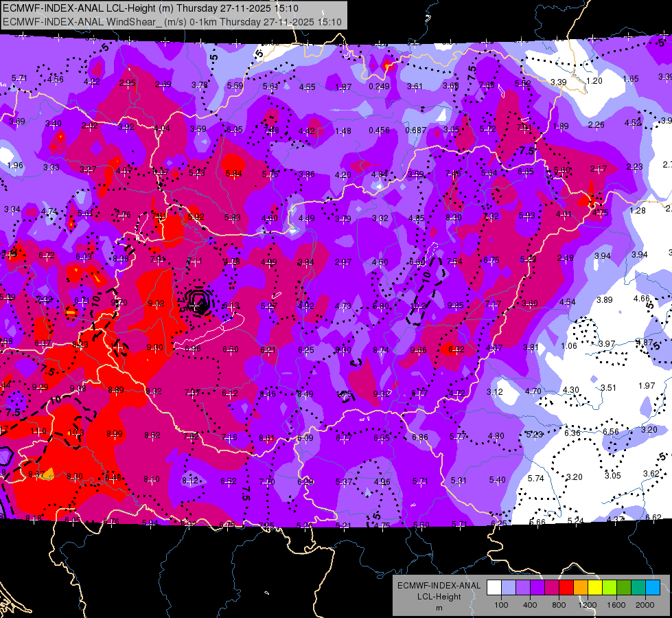The height and width of the screenshot is (618, 672).
Task: Click the orange legend color swatch
Action: point(581,588)
